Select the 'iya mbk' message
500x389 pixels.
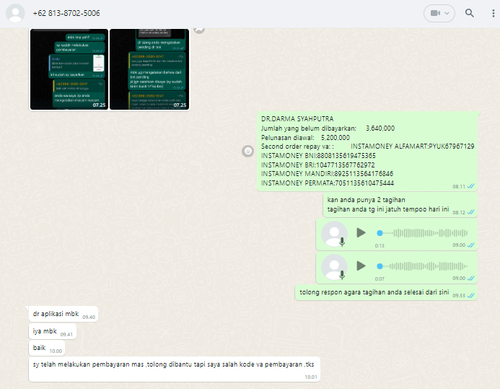tap(53, 331)
